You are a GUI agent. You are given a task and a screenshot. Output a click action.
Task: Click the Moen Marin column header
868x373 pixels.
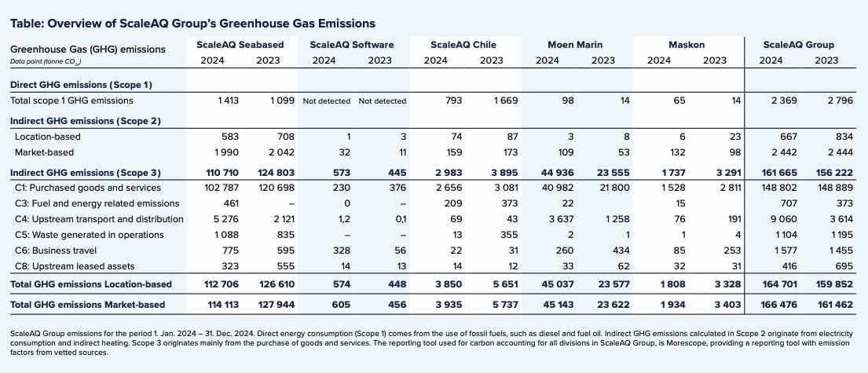coord(574,45)
